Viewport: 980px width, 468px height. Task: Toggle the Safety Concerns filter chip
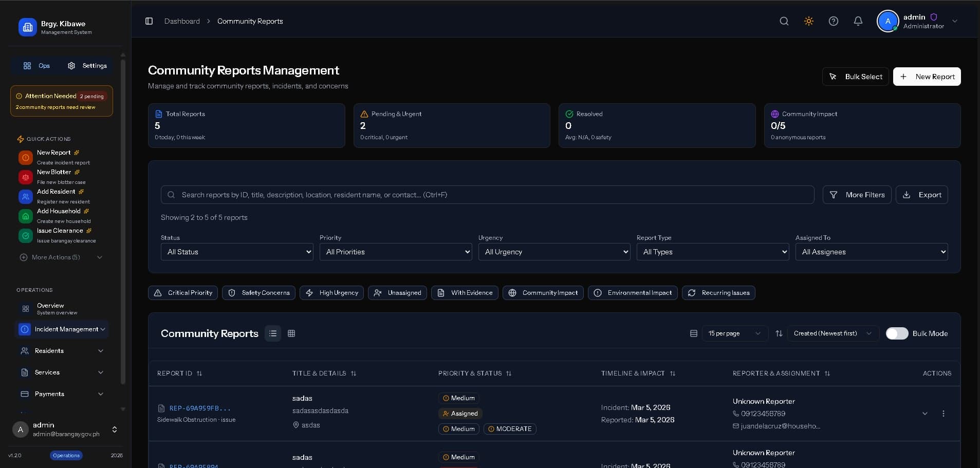[258, 293]
